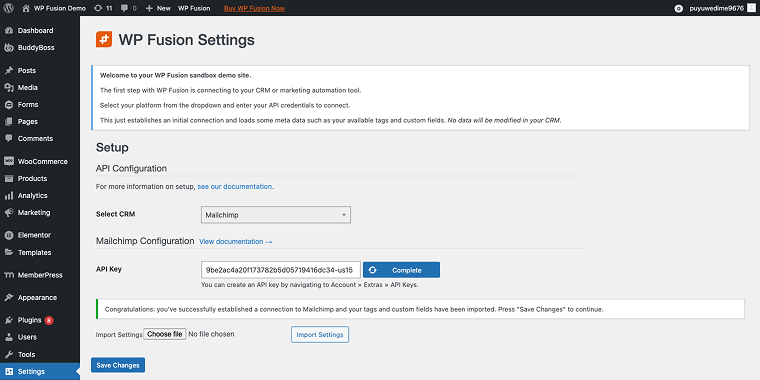Screen dimensions: 760x380
Task: Click the Plugins sidebar icon
Action: point(9,320)
